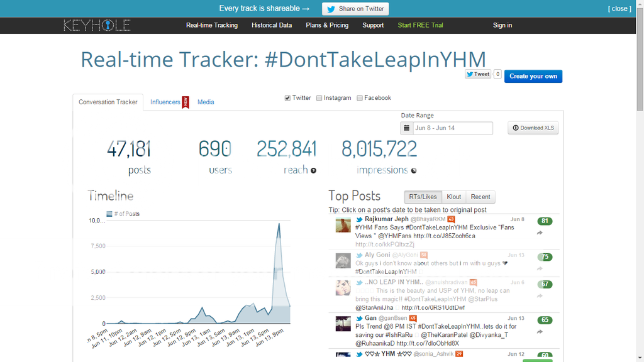Screen dimensions: 644x362
Task: Click the Klout score badge next to @ganBsen
Action: [x=413, y=318]
